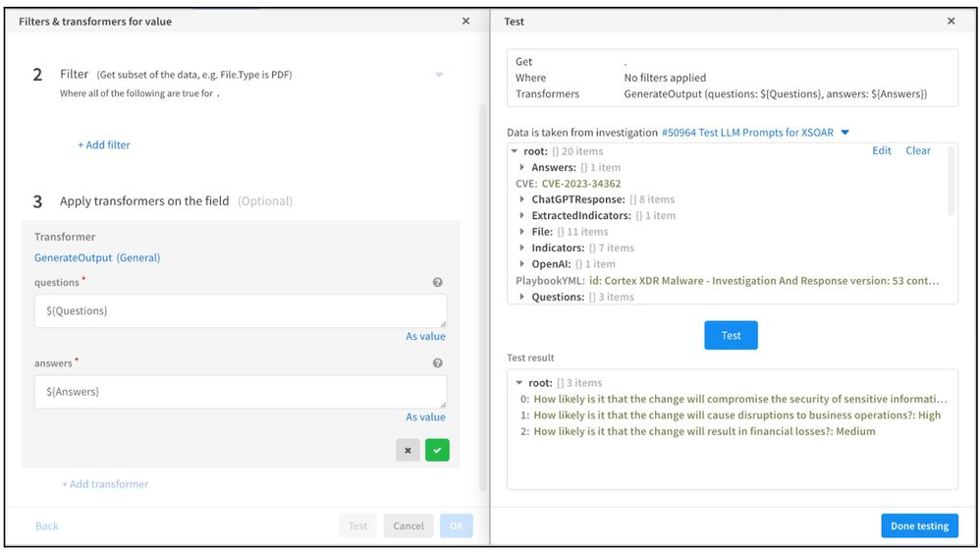Image resolution: width=980 pixels, height=552 pixels.
Task: Expand the Answers tree node
Action: pos(522,168)
